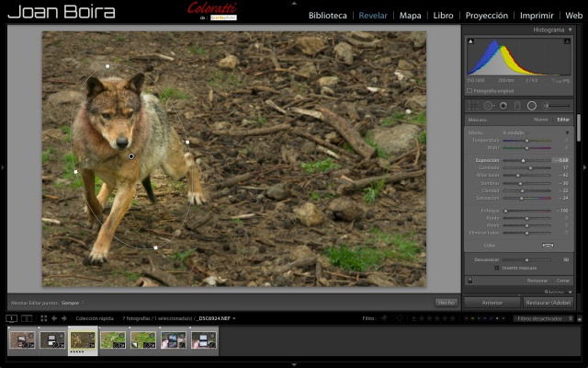Collapse the effect sliders with the triangle
Screen dimensions: 588x368
[567, 132]
